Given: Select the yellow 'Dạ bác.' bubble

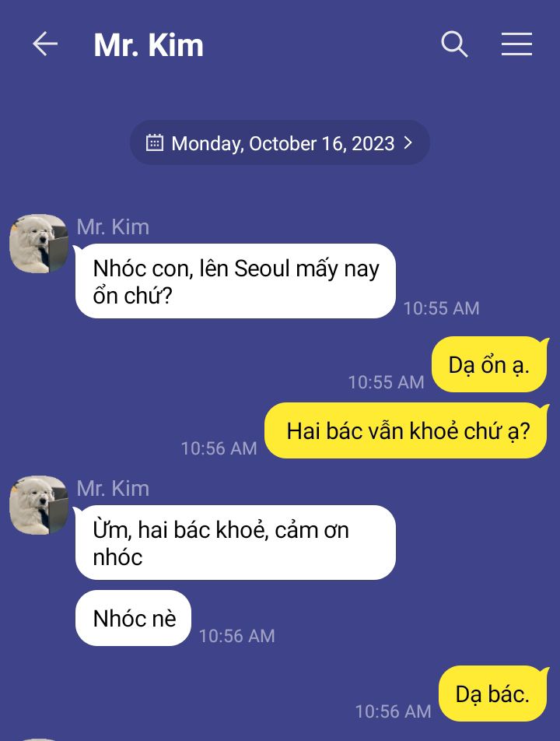Looking at the screenshot, I should [x=492, y=694].
